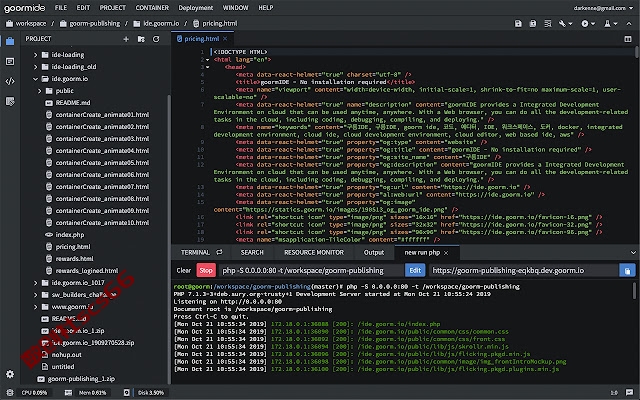Click the Clear button
Screen dimensions: 640x400
click(x=184, y=271)
